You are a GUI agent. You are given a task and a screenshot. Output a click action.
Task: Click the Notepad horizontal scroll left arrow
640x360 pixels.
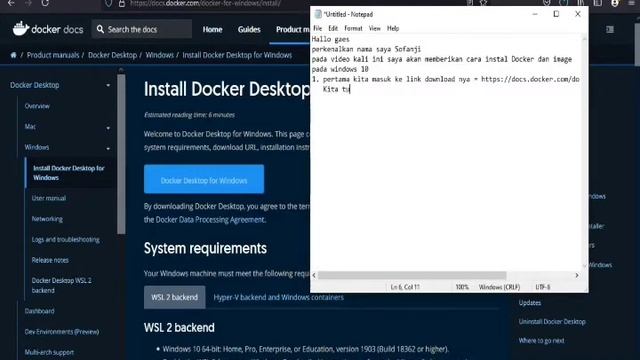[x=314, y=276]
